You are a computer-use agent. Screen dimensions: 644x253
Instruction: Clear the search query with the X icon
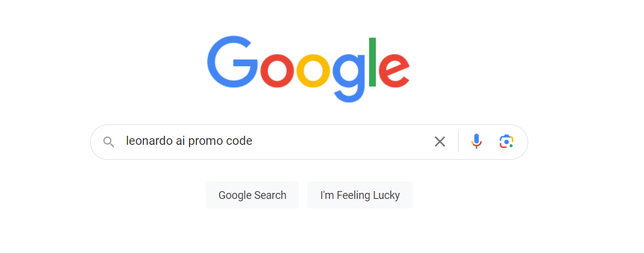tap(440, 142)
